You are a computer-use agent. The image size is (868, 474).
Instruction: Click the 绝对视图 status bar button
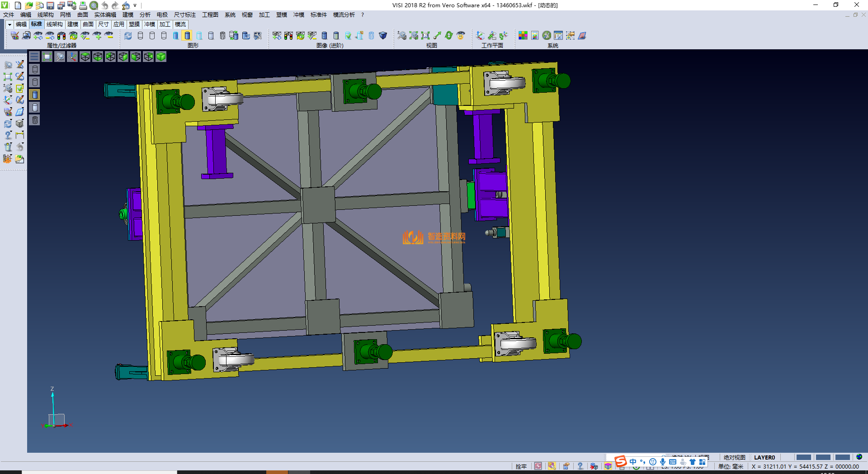tap(734, 457)
